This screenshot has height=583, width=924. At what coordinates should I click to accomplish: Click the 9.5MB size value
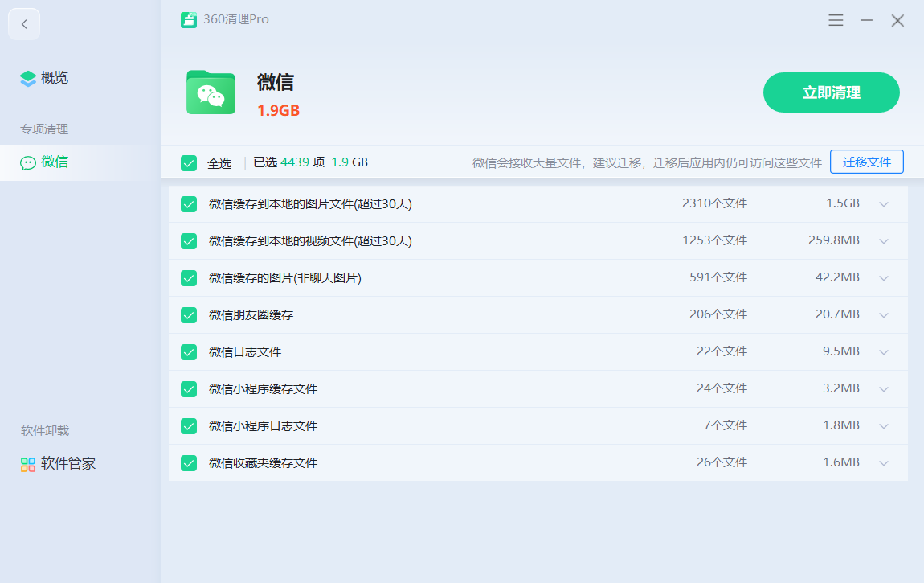click(x=841, y=351)
